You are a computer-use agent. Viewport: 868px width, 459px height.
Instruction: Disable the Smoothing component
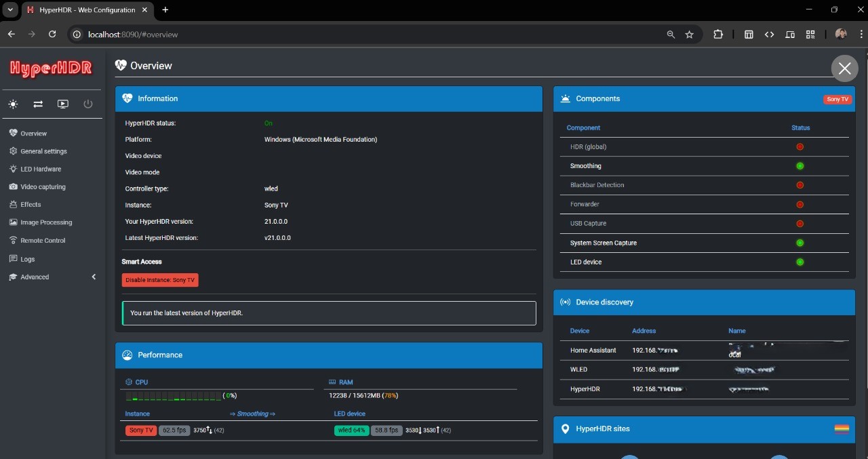pos(800,166)
